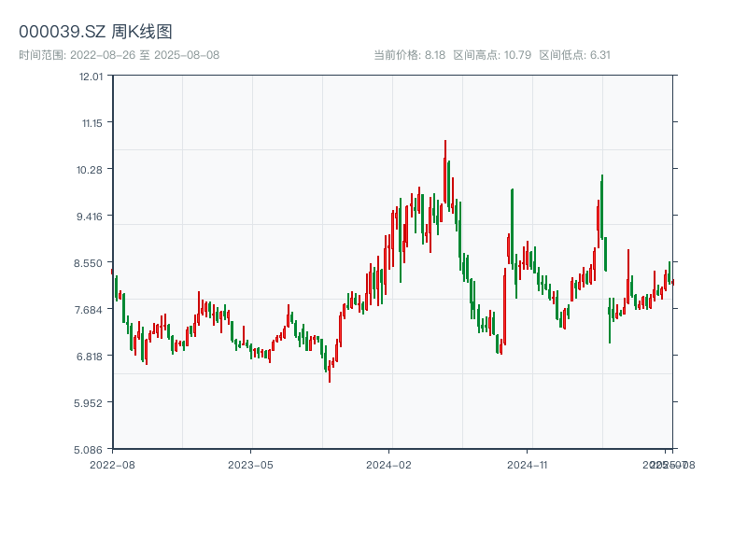Click the interval high 10.79 label
This screenshot has width=747, height=560.
coord(492,55)
